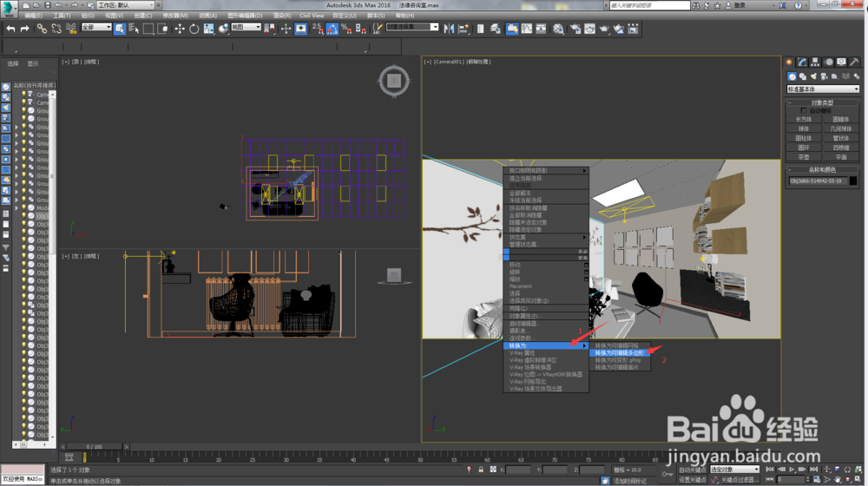Open the 标准基本体 dropdown
Viewport: 868px width, 486px height.
[822, 89]
